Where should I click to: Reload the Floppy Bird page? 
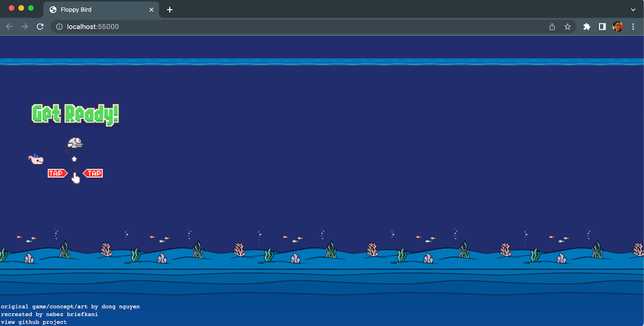point(40,27)
